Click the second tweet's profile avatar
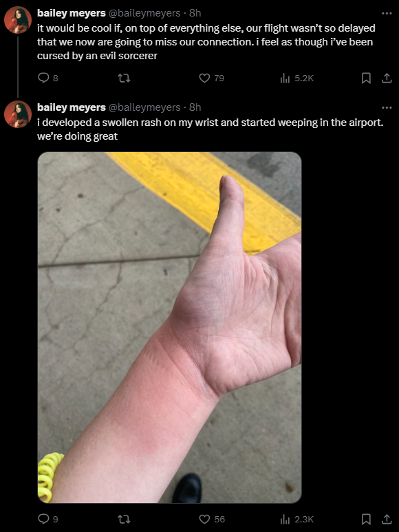Image resolution: width=399 pixels, height=532 pixels. click(18, 114)
